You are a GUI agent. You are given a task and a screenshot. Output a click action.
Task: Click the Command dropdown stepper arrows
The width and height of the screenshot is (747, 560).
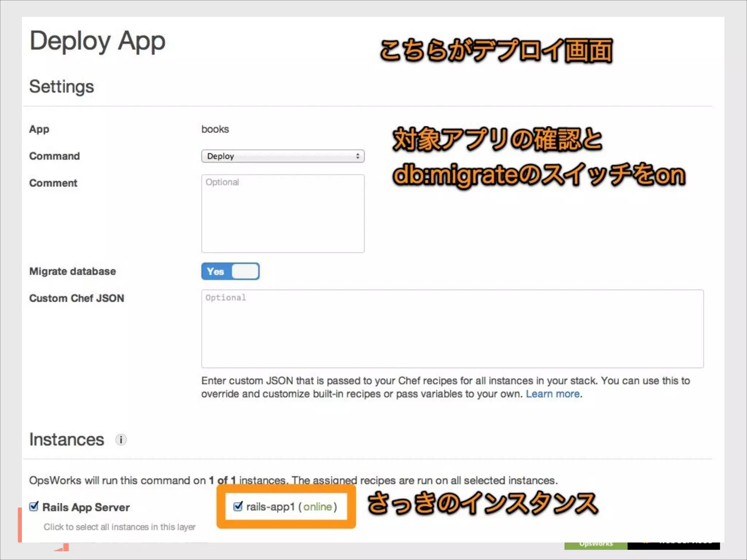click(x=357, y=156)
